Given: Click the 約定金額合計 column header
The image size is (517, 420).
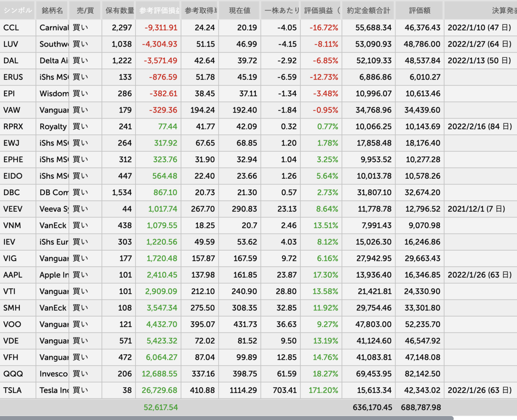Looking at the screenshot, I should (x=369, y=10).
